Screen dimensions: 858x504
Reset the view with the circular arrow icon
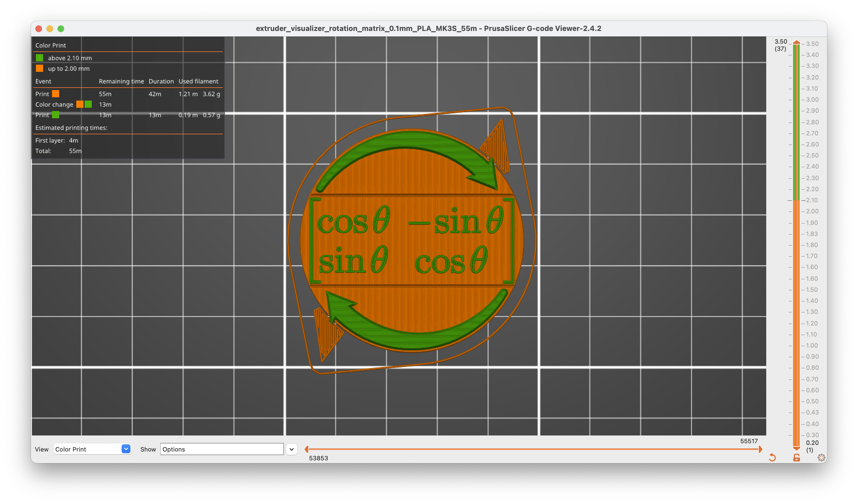(772, 458)
